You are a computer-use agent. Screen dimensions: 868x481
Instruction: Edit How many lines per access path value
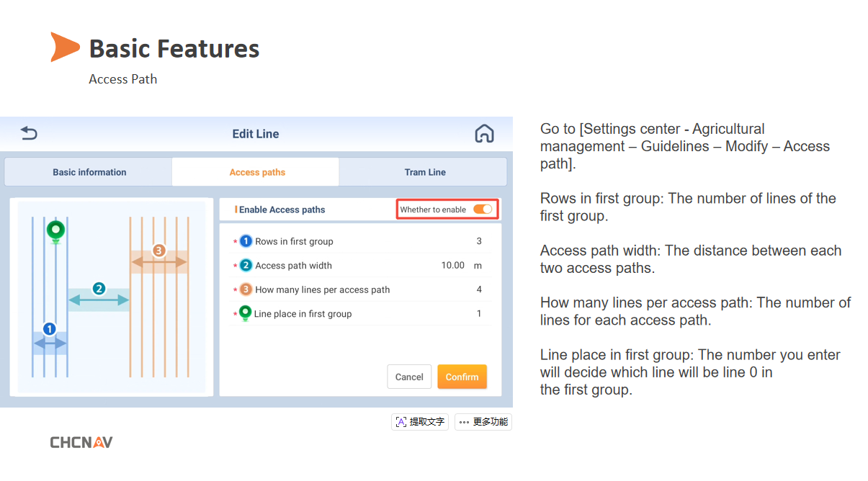point(479,289)
